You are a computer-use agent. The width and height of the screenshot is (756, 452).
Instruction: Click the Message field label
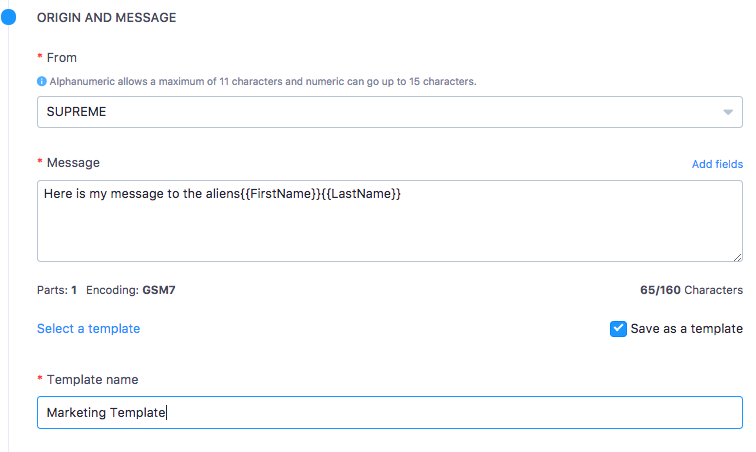pyautogui.click(x=73, y=163)
